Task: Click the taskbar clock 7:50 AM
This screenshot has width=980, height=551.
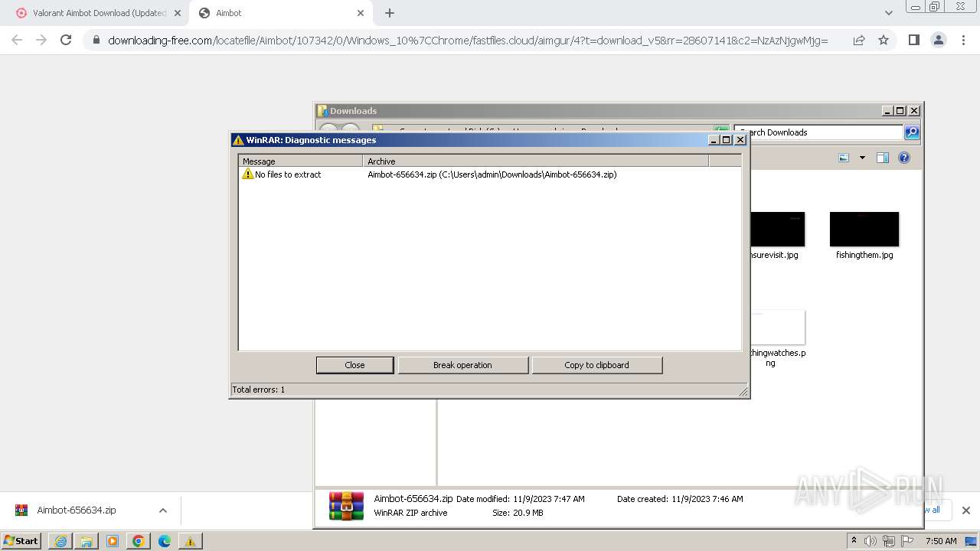Action: (941, 541)
